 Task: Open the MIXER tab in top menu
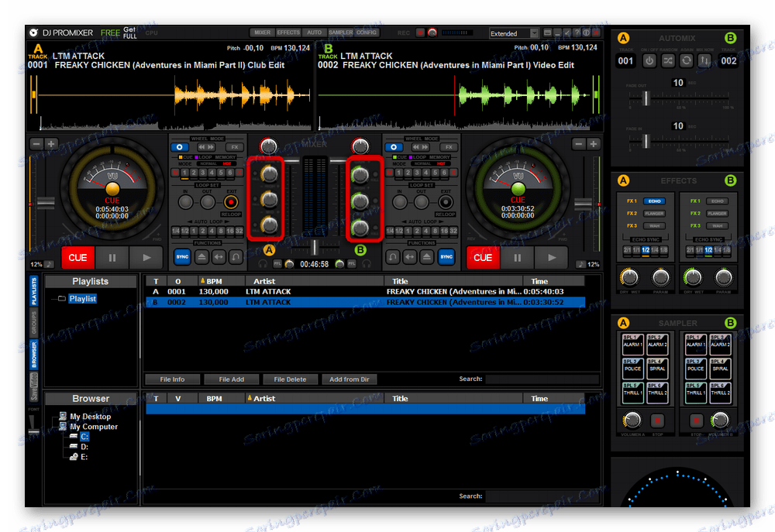coord(262,33)
